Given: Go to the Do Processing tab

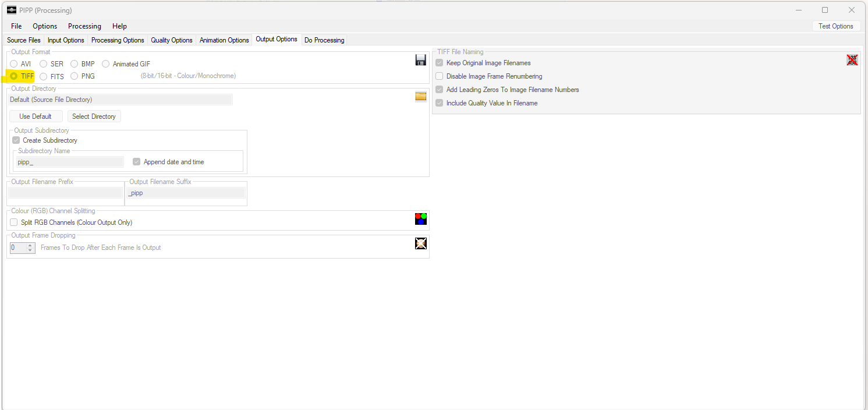Looking at the screenshot, I should [x=324, y=40].
